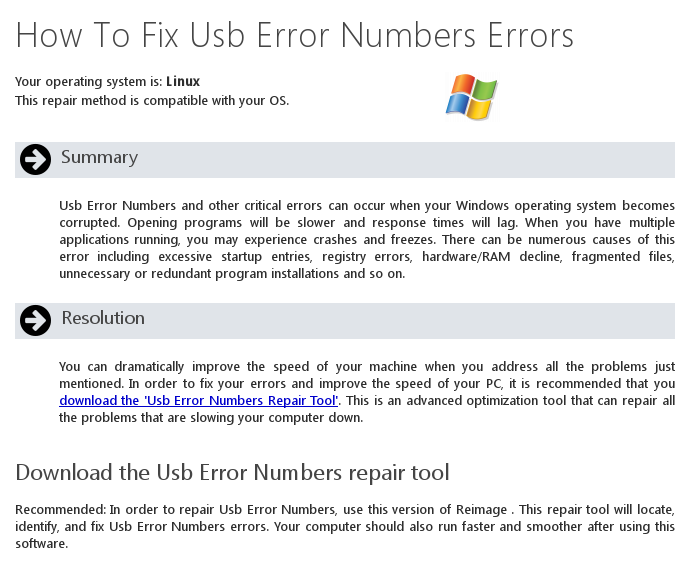Screen dimensions: 690x567
Task: Click the Windows logo icon
Action: [471, 97]
